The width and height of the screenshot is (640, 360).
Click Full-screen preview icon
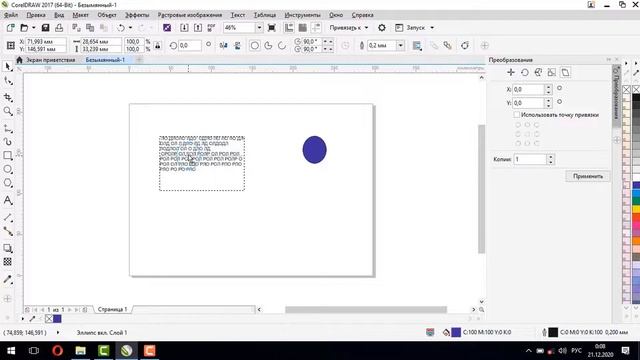coord(271,28)
